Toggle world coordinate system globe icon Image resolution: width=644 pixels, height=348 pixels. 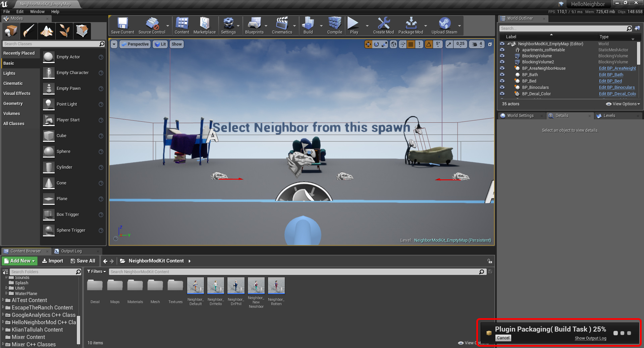[393, 44]
